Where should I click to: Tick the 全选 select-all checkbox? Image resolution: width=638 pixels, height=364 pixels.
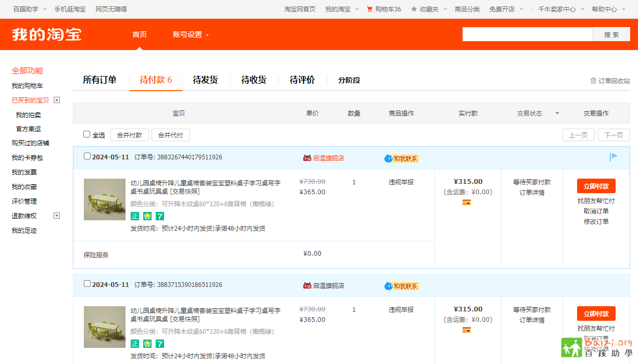[x=87, y=134]
